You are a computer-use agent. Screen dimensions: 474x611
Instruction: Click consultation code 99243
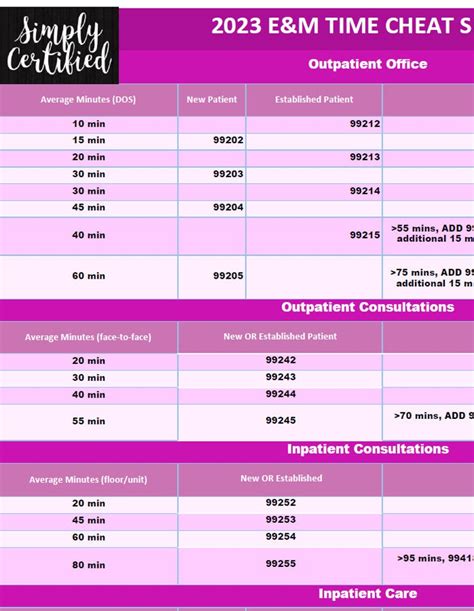point(281,377)
